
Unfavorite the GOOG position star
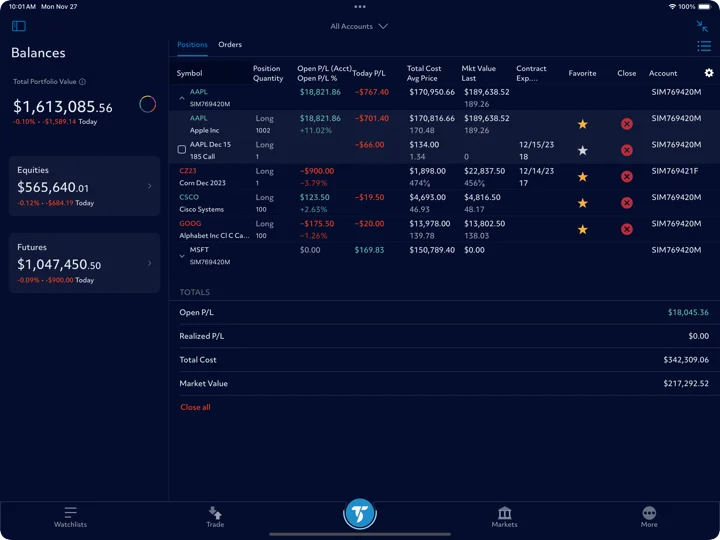click(582, 229)
